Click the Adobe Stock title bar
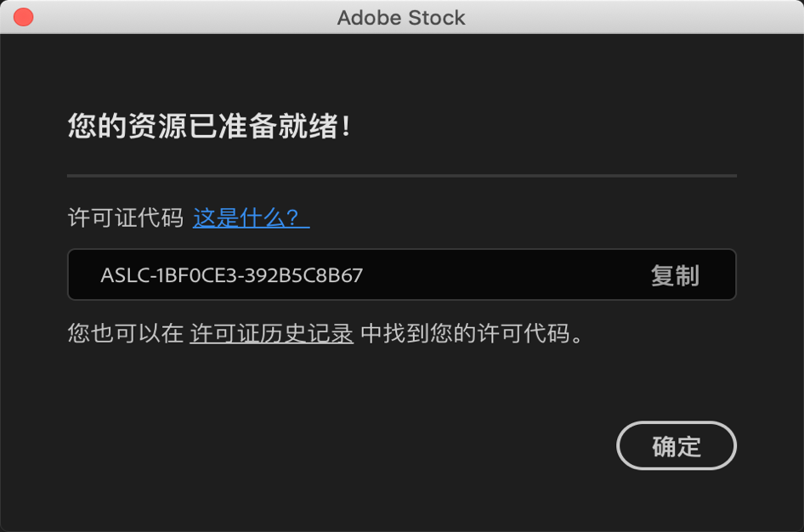Screen dimensions: 804x532 402,17
